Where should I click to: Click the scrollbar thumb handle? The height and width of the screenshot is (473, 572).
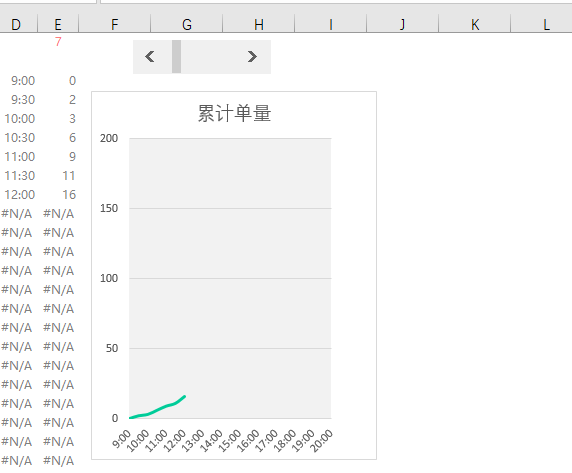pos(177,57)
